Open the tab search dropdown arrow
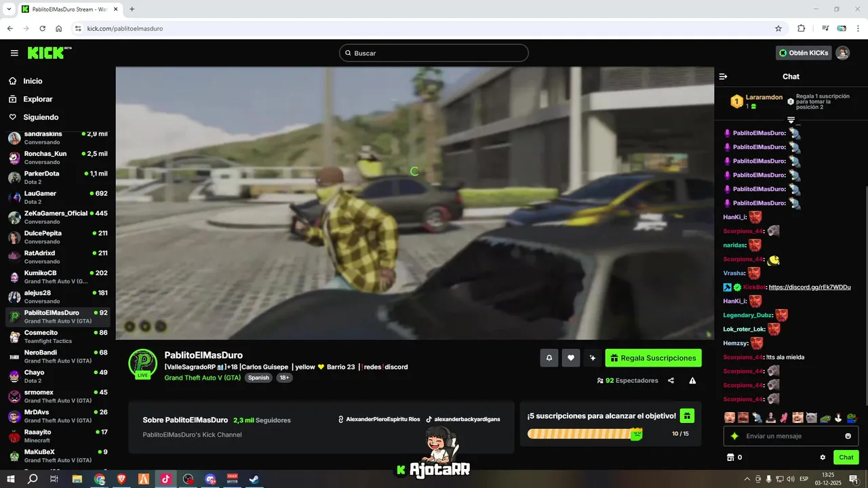The width and height of the screenshot is (868, 488). pyautogui.click(x=9, y=9)
